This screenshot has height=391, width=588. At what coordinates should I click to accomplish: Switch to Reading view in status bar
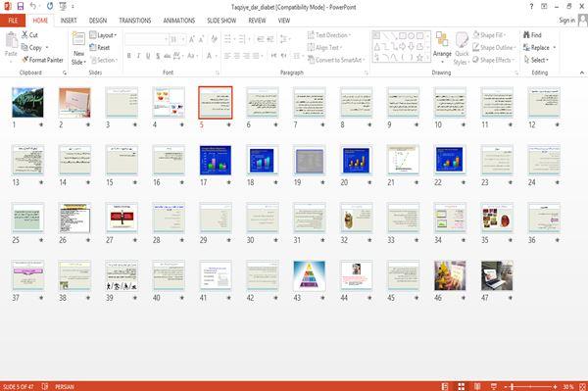coord(477,386)
